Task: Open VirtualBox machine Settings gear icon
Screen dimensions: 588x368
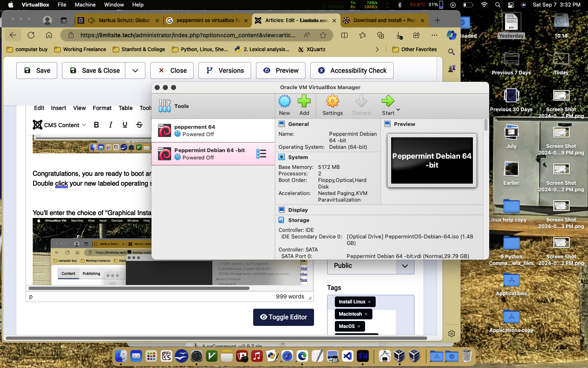Action: (x=332, y=101)
